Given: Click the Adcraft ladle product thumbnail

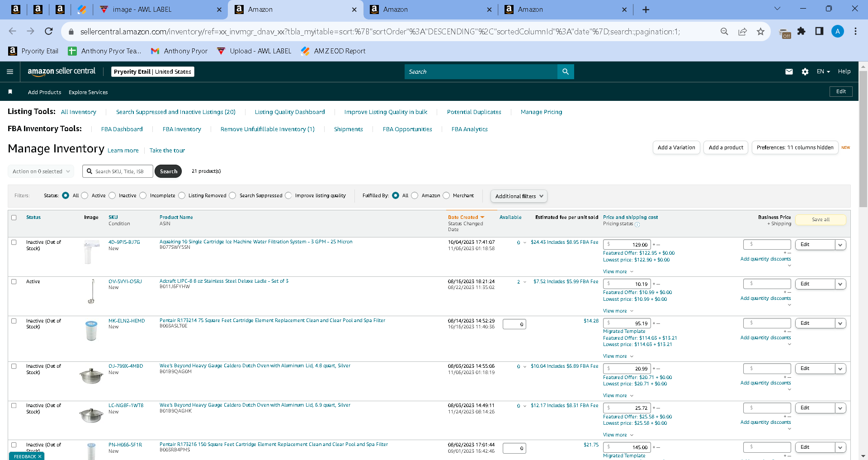Looking at the screenshot, I should 92,291.
